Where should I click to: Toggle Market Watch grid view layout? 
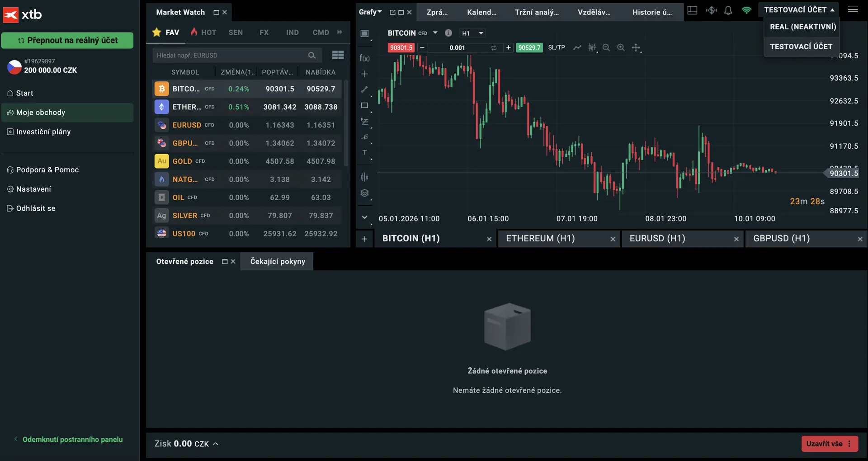point(338,55)
